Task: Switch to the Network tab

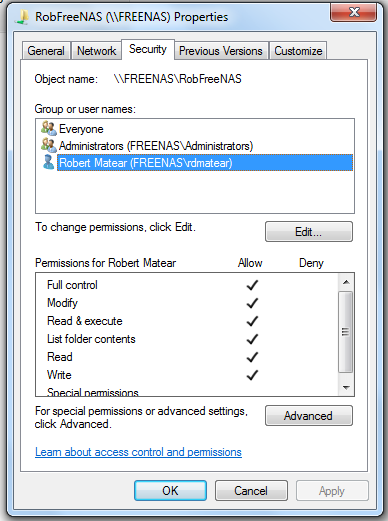Action: [97, 51]
